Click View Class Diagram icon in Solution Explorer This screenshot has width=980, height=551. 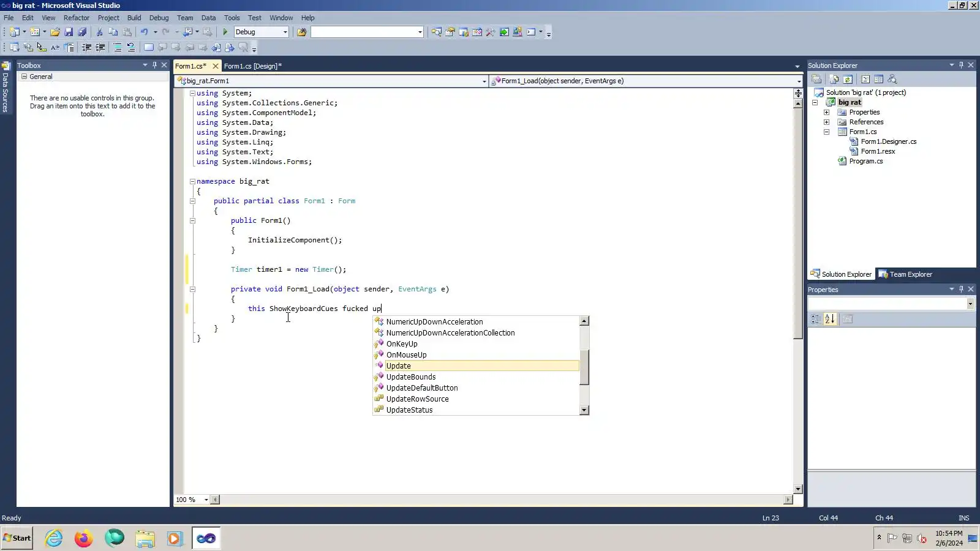coord(892,79)
